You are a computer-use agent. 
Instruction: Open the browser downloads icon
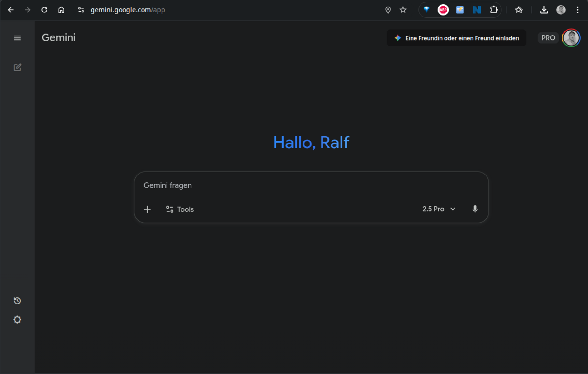[544, 10]
